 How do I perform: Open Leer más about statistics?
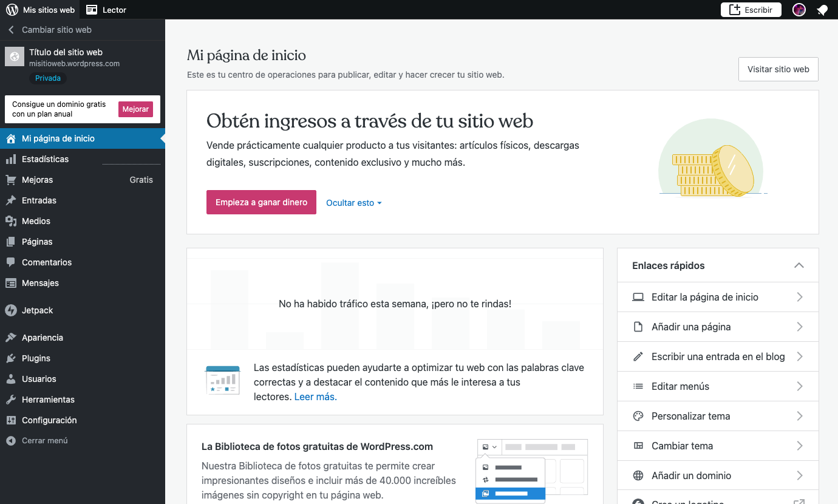point(315,395)
